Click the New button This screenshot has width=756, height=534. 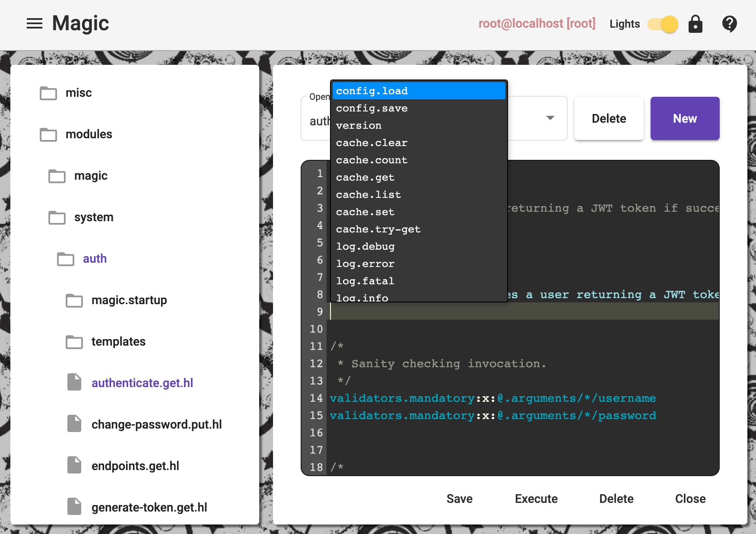[x=684, y=118]
